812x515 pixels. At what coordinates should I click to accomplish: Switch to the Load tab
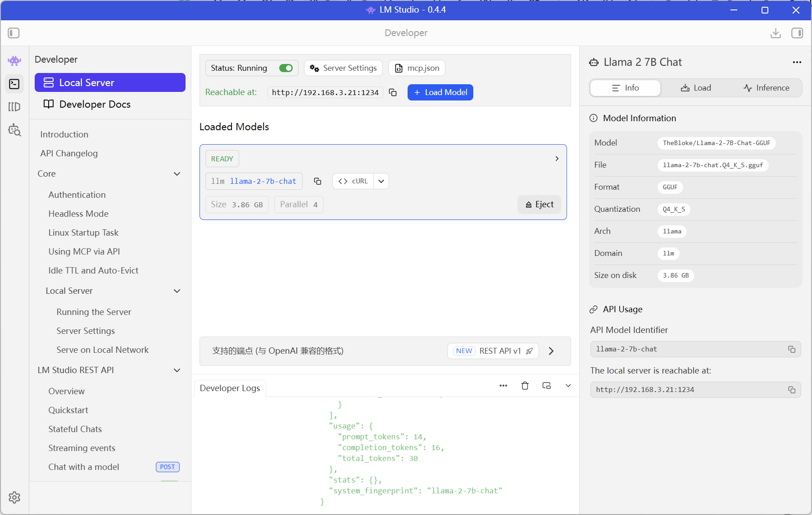[696, 88]
